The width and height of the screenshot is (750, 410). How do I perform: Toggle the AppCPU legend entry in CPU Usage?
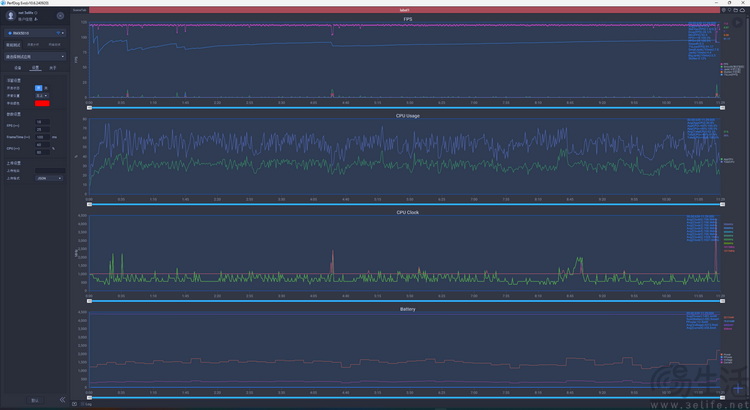727,159
